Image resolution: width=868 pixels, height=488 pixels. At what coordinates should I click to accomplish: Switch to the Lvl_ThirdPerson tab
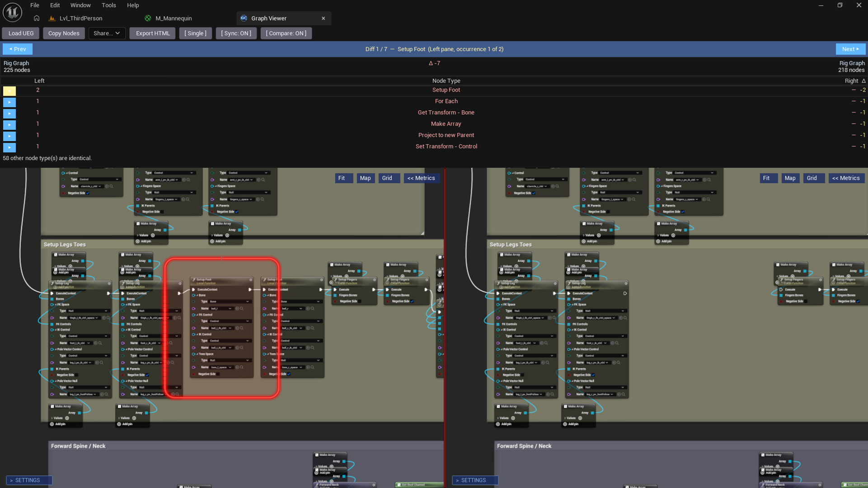click(81, 19)
